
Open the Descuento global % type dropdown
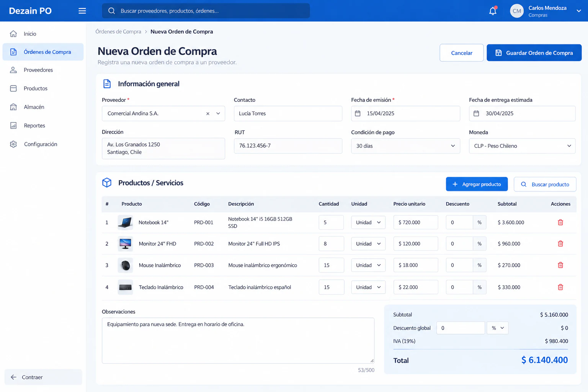[x=498, y=328]
